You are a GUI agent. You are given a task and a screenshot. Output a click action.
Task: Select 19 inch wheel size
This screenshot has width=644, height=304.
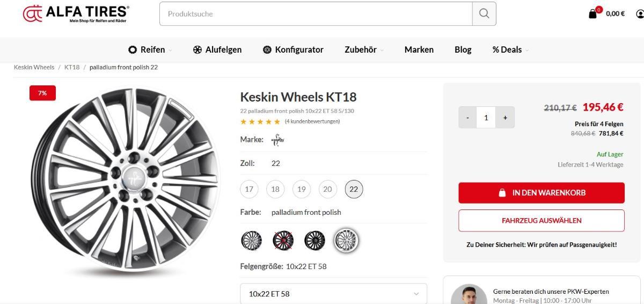point(302,189)
